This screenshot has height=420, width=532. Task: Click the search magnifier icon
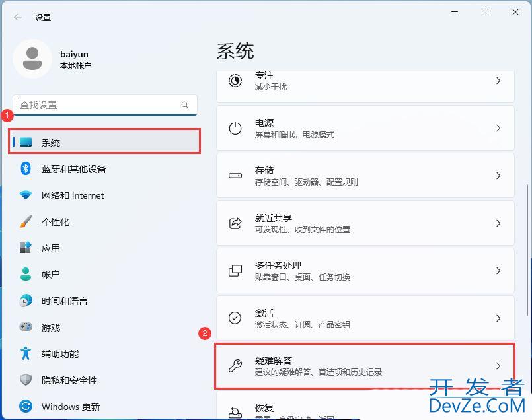point(185,105)
